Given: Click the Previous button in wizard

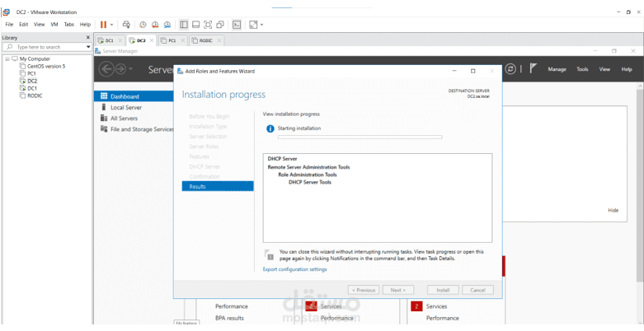Looking at the screenshot, I should 364,290.
